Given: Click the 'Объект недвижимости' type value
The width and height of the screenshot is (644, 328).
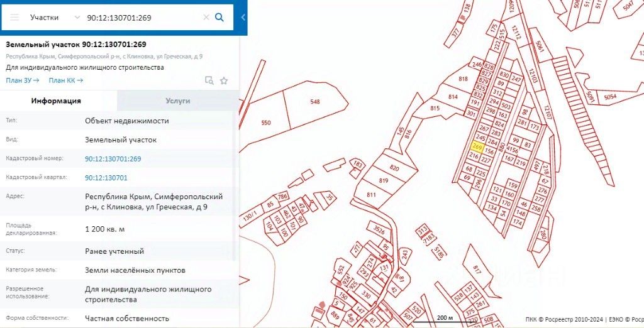Looking at the screenshot, I should click(x=127, y=121).
